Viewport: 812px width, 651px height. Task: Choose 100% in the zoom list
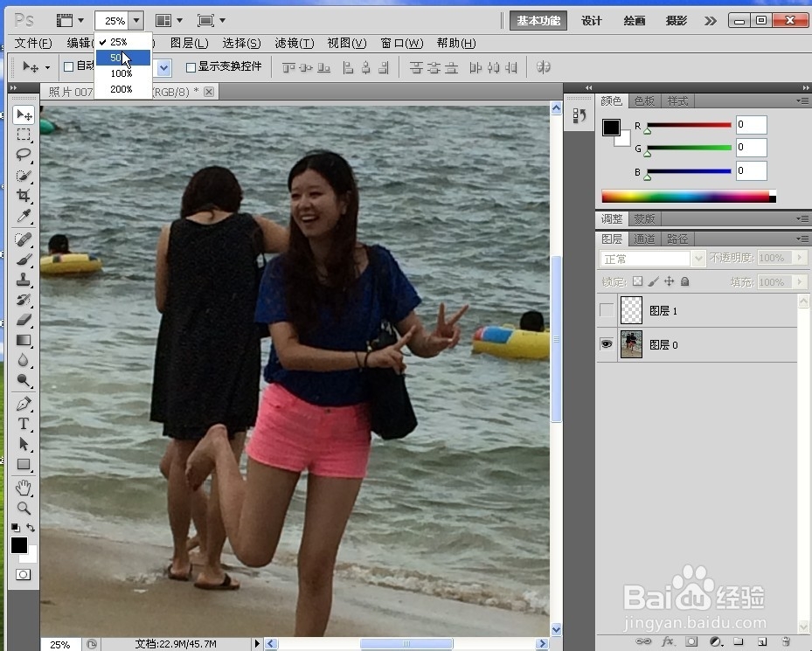pos(123,73)
